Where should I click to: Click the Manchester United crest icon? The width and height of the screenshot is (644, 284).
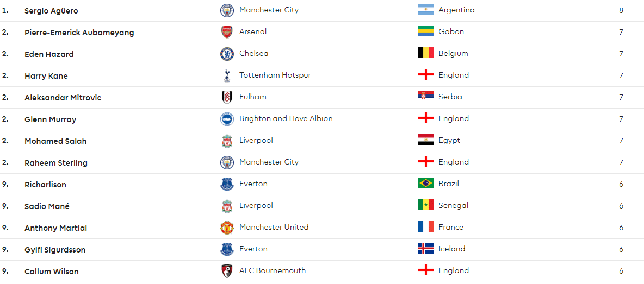pos(227,228)
